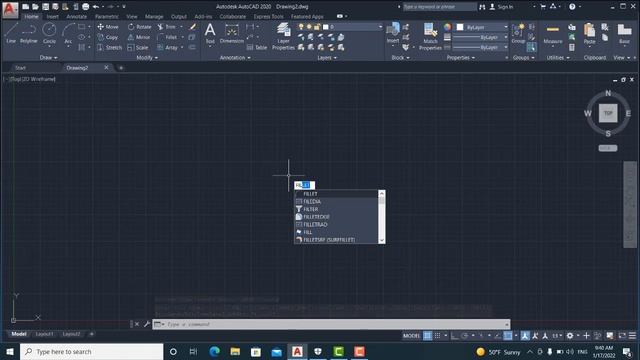Click the Trim tool
640x360 pixels.
[x=167, y=27]
